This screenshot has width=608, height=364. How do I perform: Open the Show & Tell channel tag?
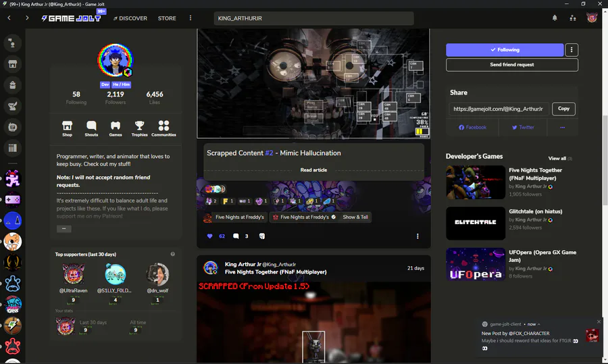[x=355, y=217]
